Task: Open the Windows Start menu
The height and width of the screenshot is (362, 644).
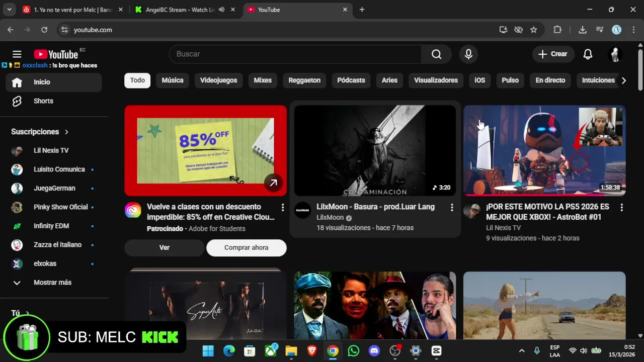Action: pyautogui.click(x=208, y=350)
